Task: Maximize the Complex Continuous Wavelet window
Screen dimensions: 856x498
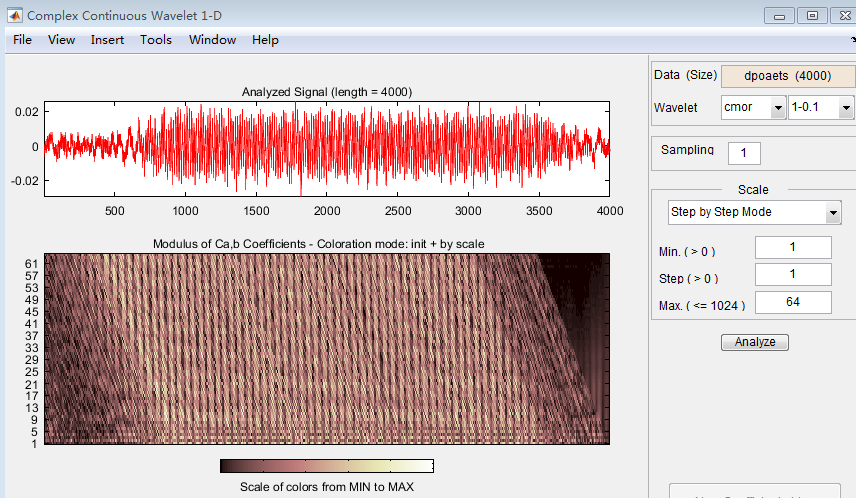Action: point(812,16)
